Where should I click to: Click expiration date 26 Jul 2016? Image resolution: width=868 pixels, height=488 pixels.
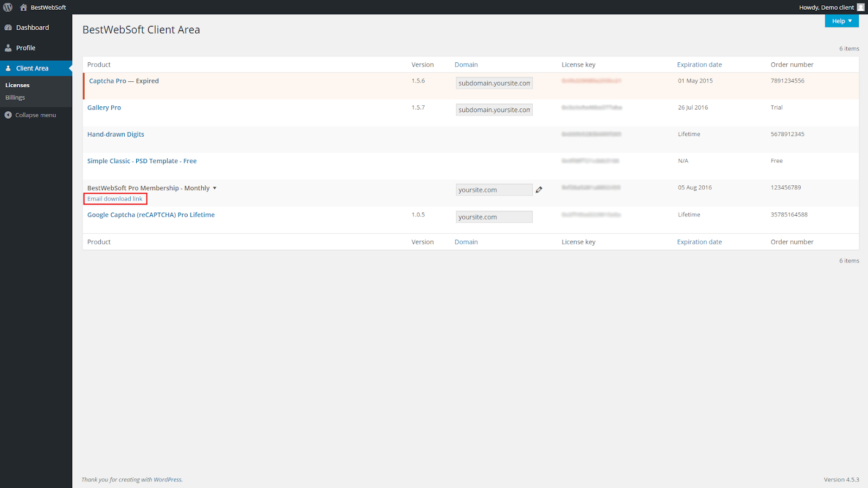[693, 107]
